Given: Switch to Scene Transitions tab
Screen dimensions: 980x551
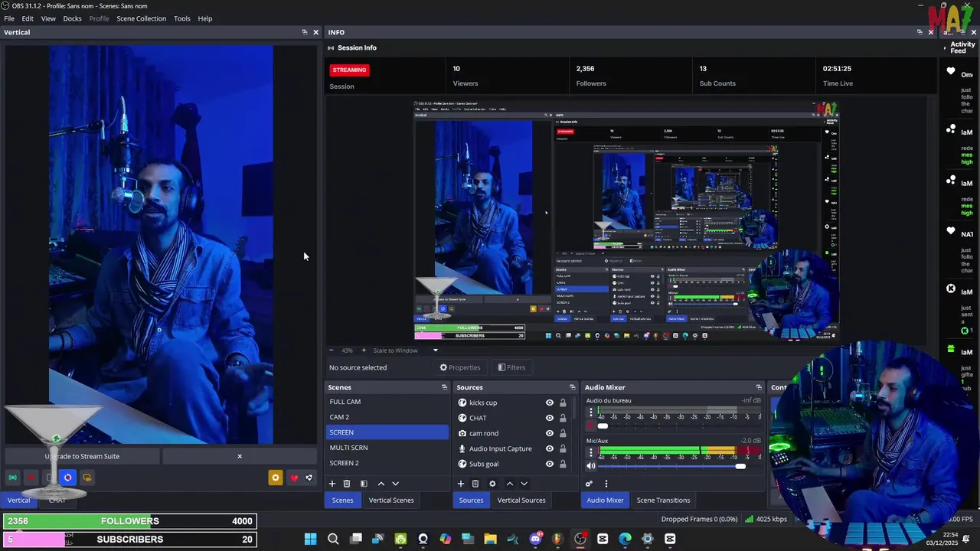Looking at the screenshot, I should pos(663,500).
